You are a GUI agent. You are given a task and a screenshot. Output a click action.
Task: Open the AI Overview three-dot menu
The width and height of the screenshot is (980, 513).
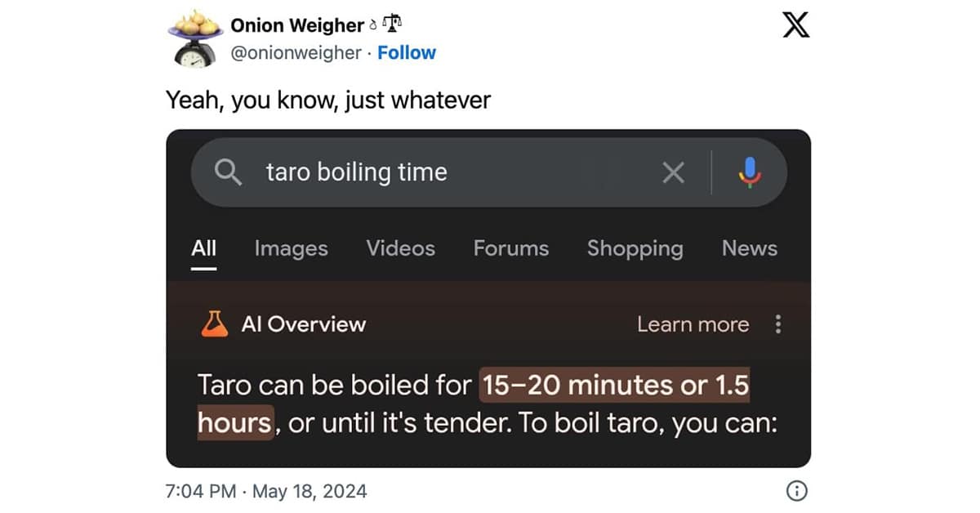pos(777,324)
